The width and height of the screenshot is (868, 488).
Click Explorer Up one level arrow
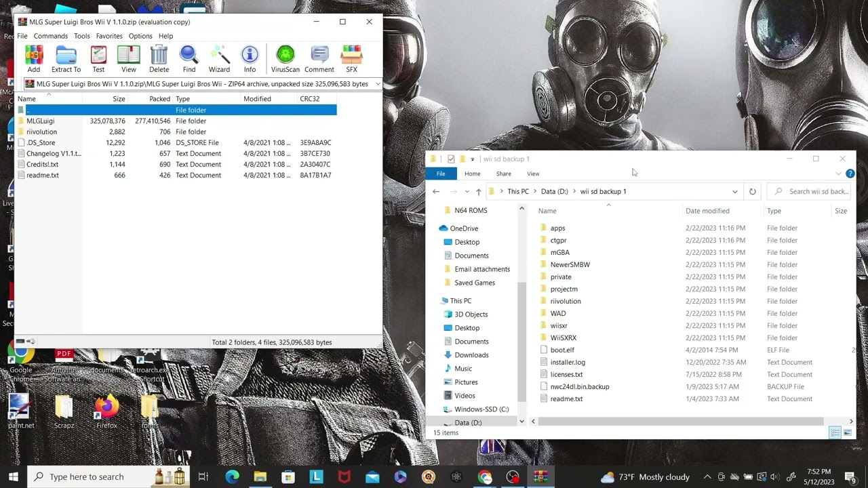[x=478, y=191]
